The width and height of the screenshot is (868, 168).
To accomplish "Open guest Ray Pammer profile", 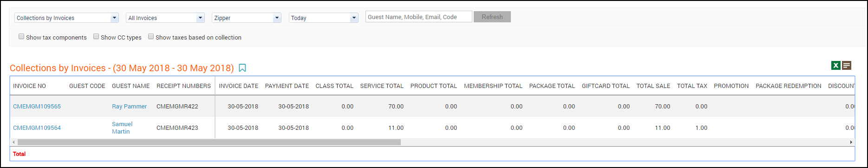I will pos(129,107).
